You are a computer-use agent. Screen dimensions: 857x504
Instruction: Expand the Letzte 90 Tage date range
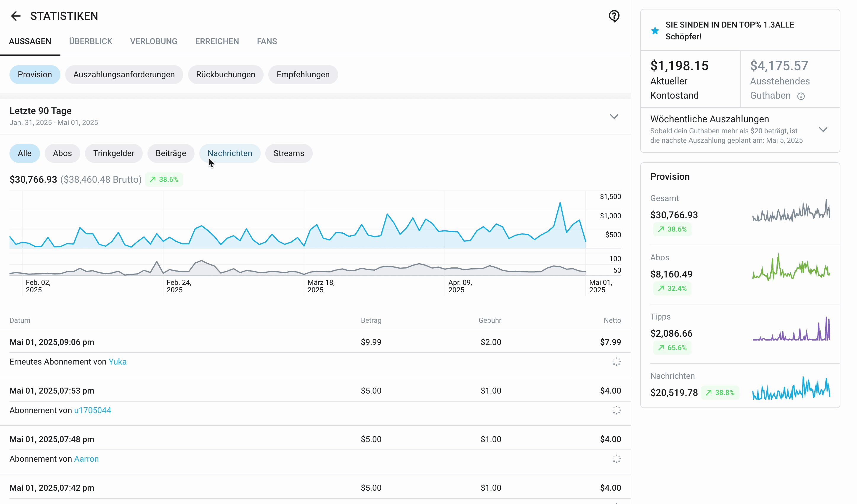click(x=614, y=117)
